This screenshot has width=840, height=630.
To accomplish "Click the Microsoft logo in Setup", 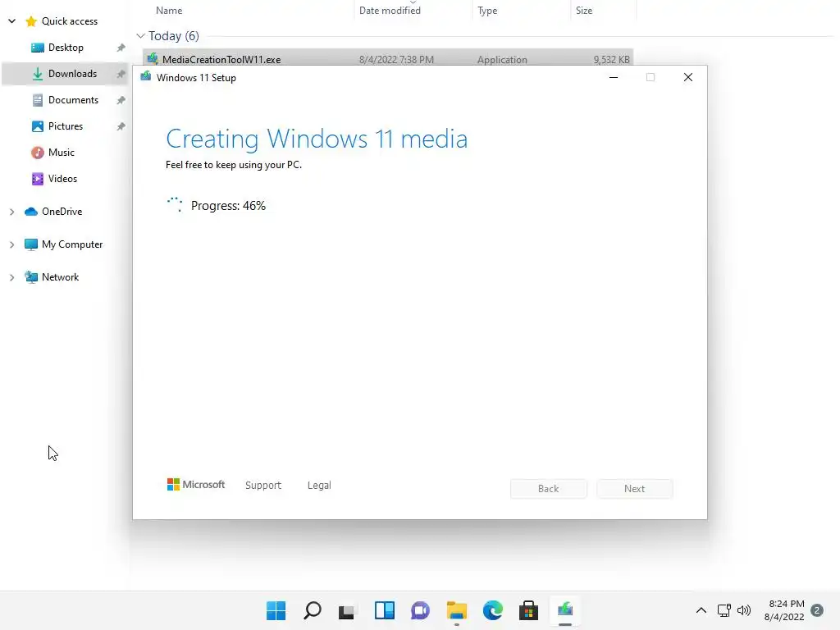I will pyautogui.click(x=195, y=484).
